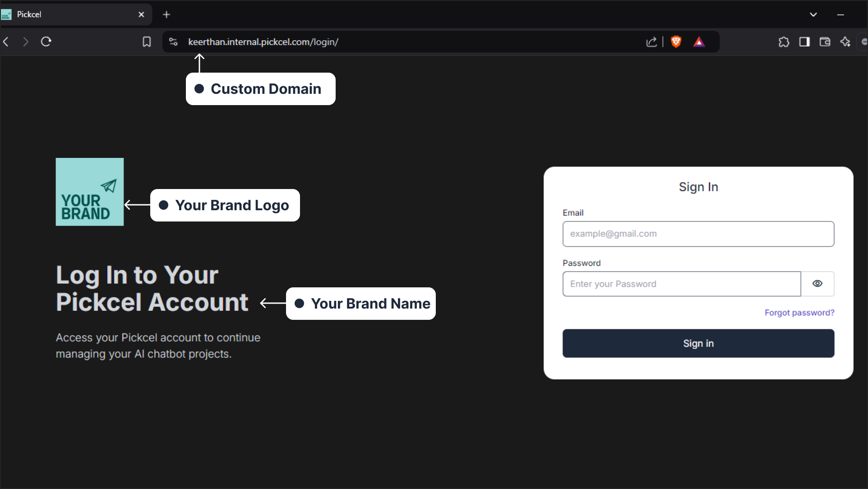Focus the Email input field

(x=698, y=234)
